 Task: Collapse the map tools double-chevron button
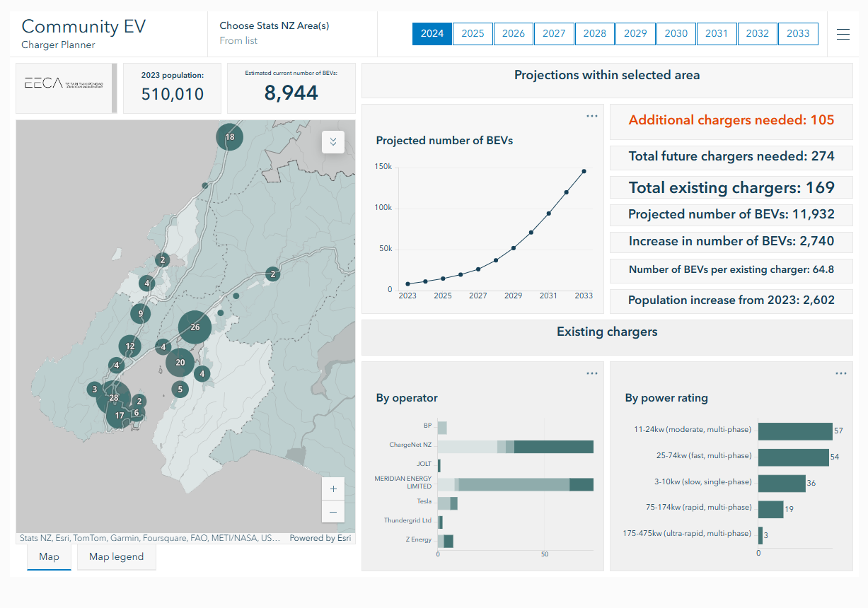[332, 141]
